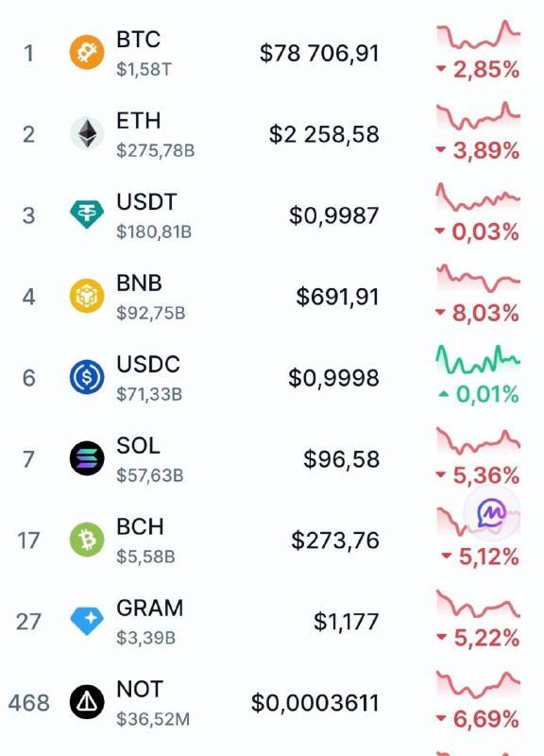Tap the Ethereum diamond logo icon
This screenshot has height=756, width=544.
coord(87,133)
